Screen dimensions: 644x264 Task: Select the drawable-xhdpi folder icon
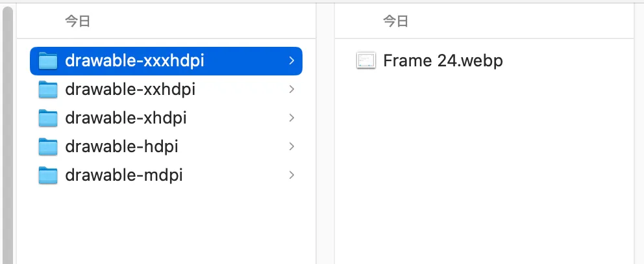47,118
